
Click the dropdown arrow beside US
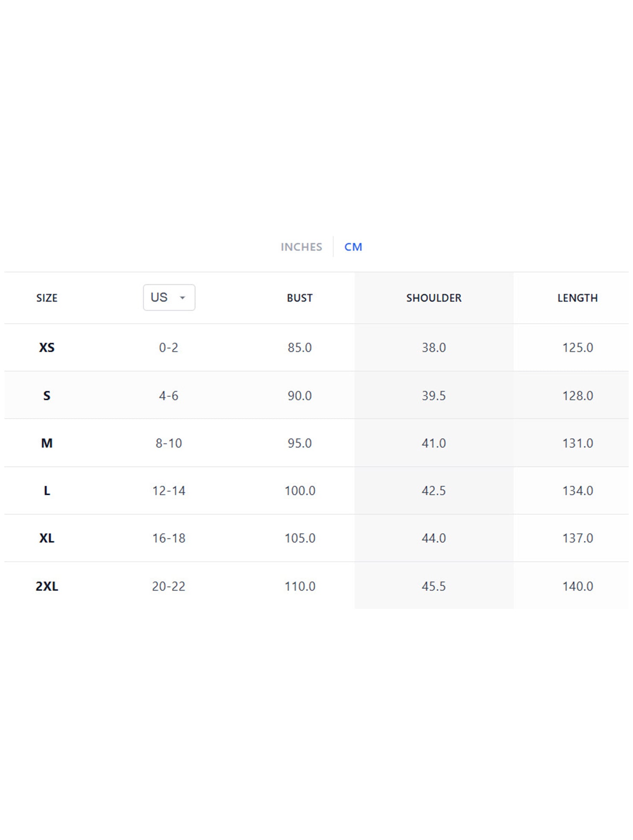coord(182,298)
